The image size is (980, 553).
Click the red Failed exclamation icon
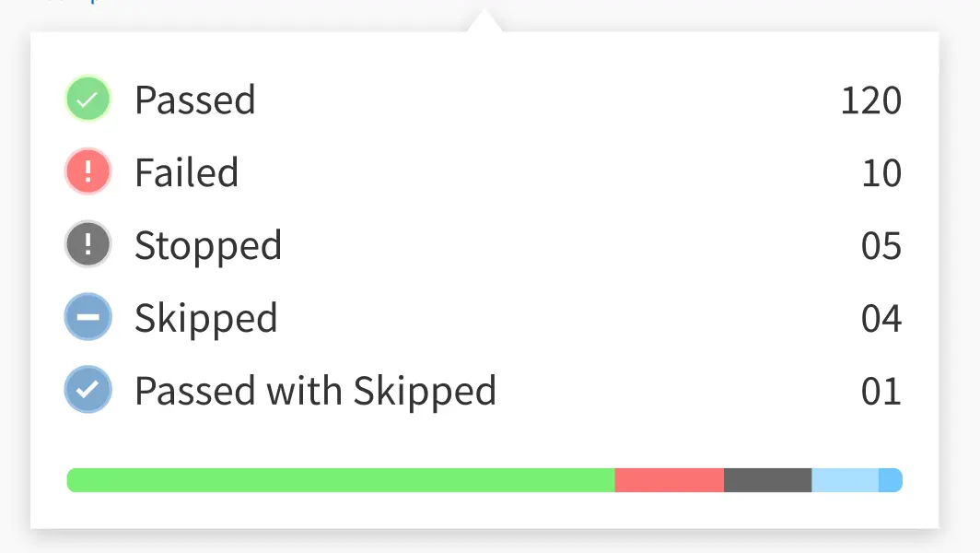pyautogui.click(x=87, y=172)
